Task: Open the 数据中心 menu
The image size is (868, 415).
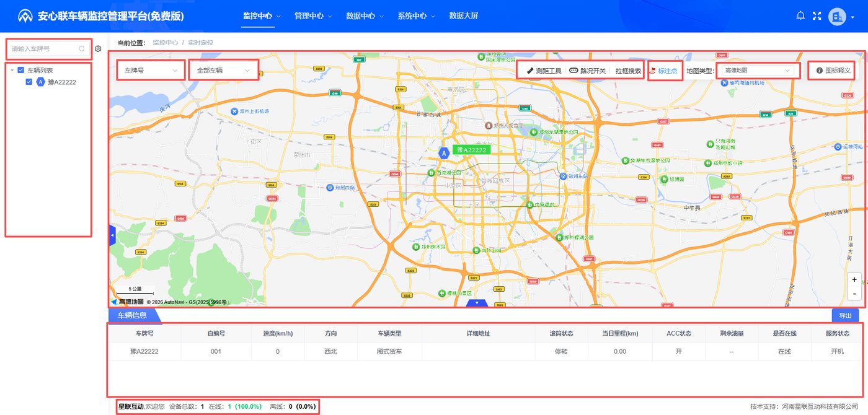Action: [x=365, y=16]
